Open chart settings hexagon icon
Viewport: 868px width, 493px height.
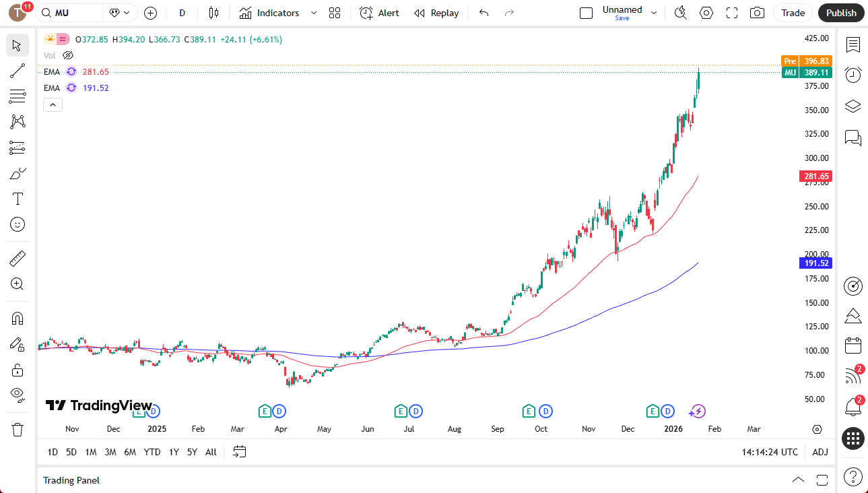(x=706, y=13)
